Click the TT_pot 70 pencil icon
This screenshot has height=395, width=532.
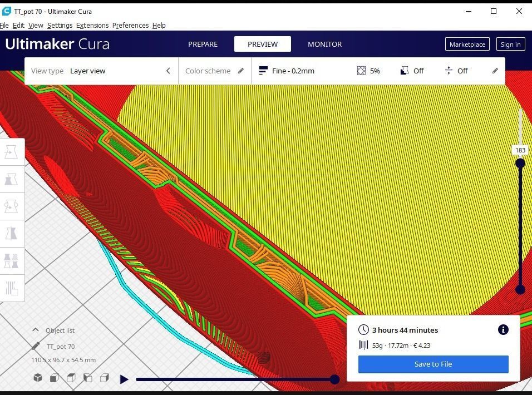pyautogui.click(x=35, y=346)
